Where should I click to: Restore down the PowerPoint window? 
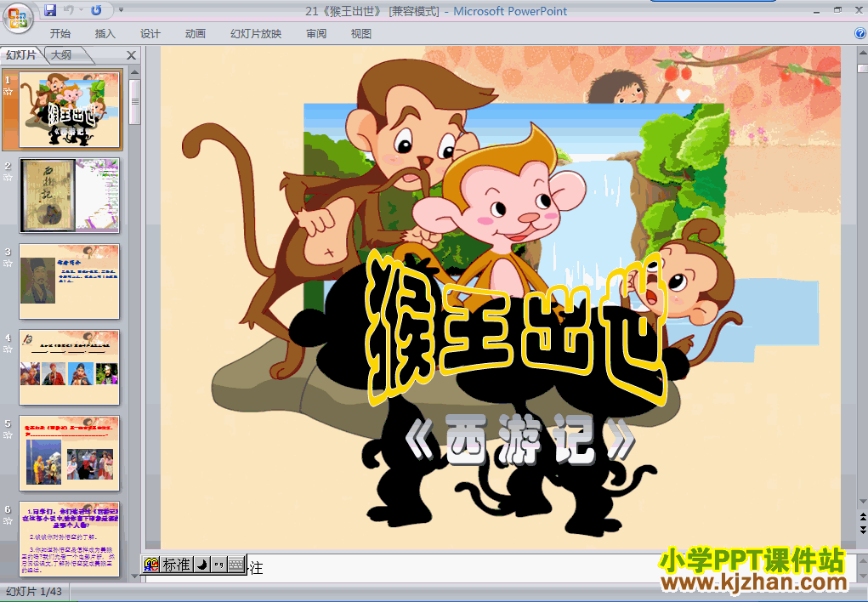coord(838,10)
